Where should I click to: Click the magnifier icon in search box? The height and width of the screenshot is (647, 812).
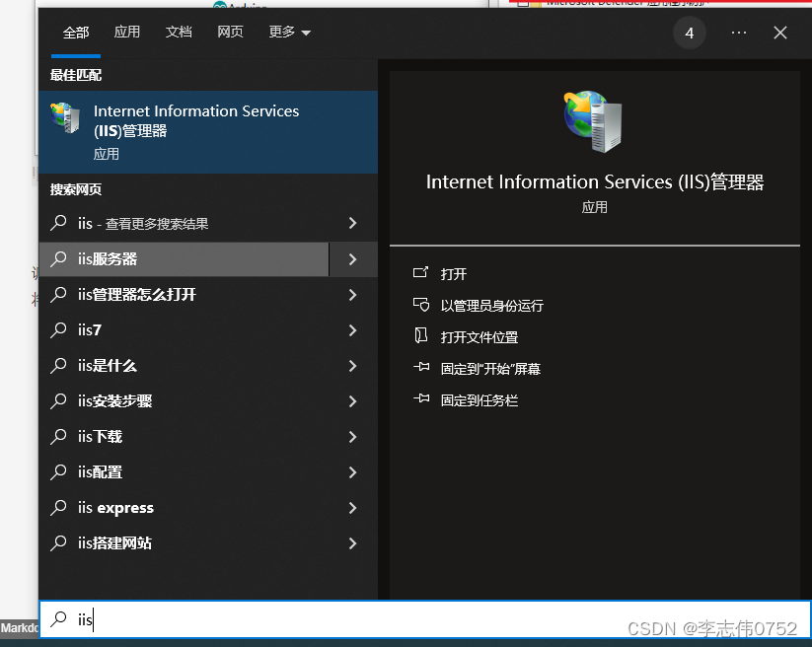[58, 619]
